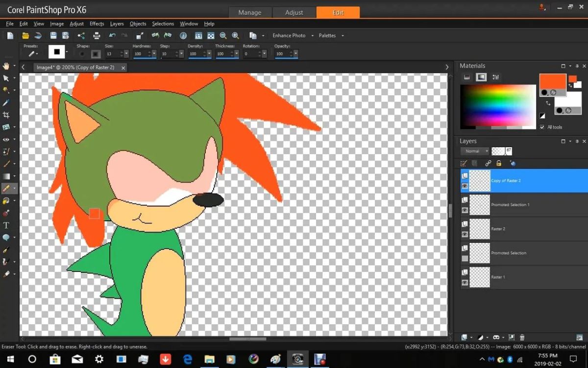Open the Normal blend mode dropdown
The height and width of the screenshot is (368, 588).
476,151
